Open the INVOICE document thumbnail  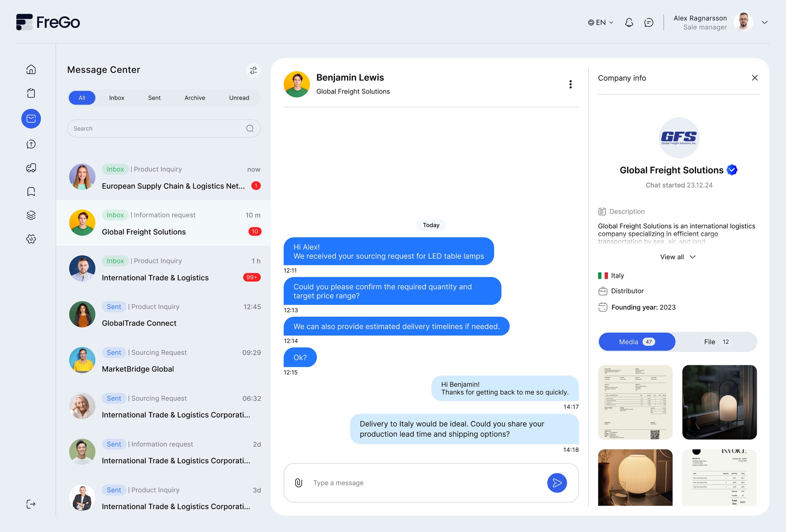[720, 477]
